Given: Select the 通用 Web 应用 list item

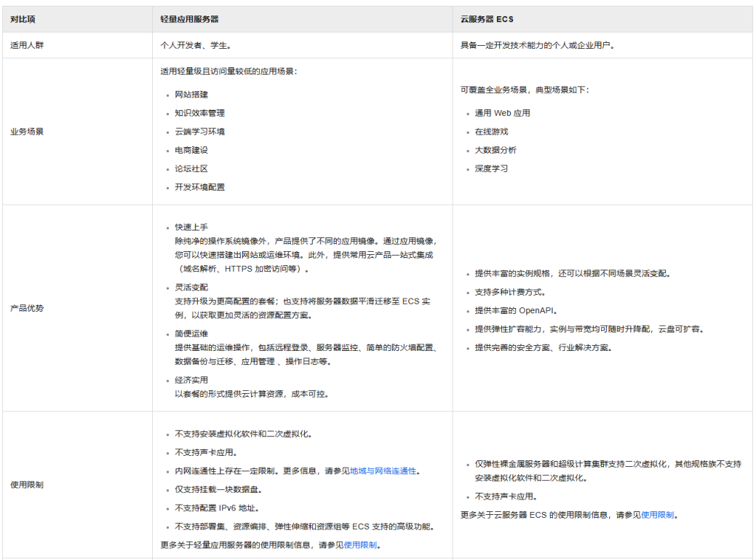Looking at the screenshot, I should pos(502,113).
